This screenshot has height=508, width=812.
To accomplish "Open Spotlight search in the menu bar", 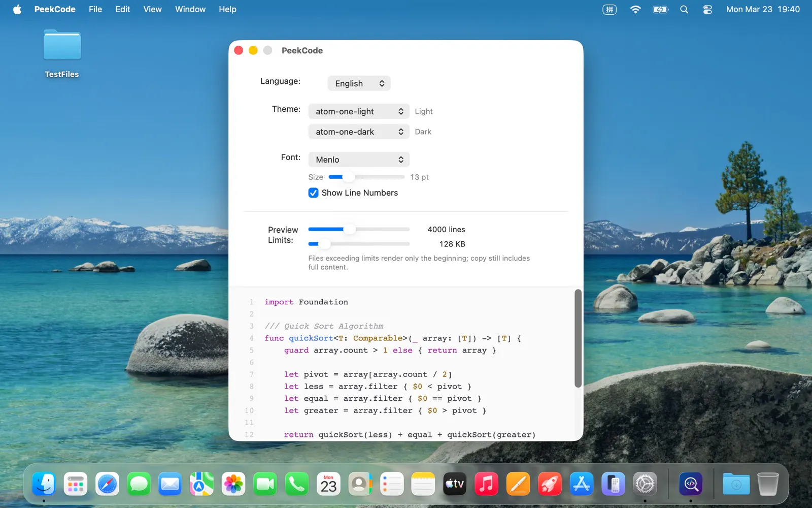I will click(x=684, y=9).
